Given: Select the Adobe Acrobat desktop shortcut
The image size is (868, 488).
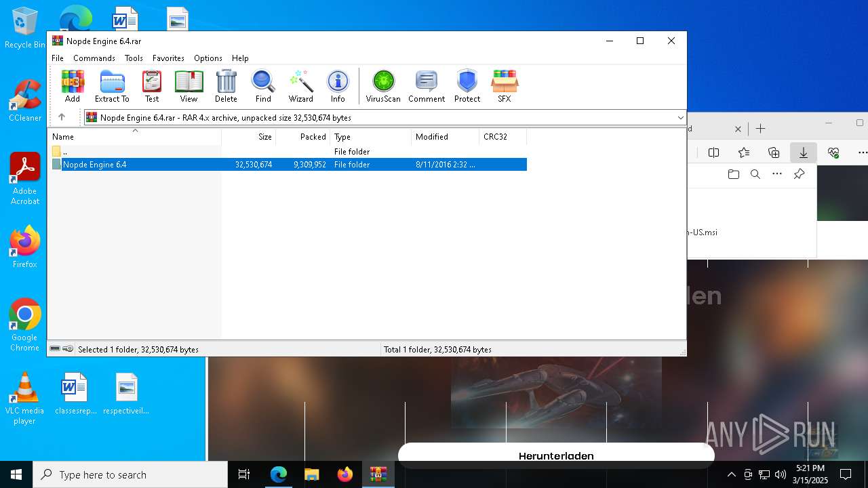Looking at the screenshot, I should pos(25,178).
